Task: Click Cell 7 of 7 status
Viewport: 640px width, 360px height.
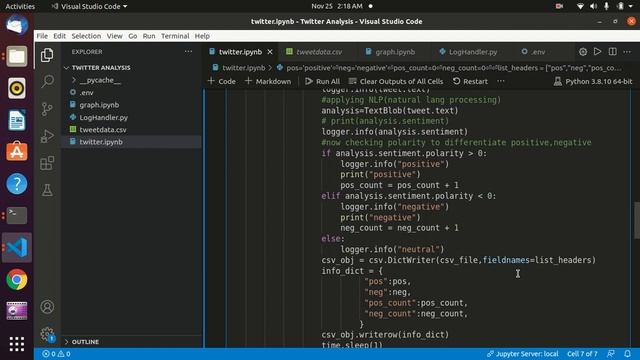Action: coord(582,354)
